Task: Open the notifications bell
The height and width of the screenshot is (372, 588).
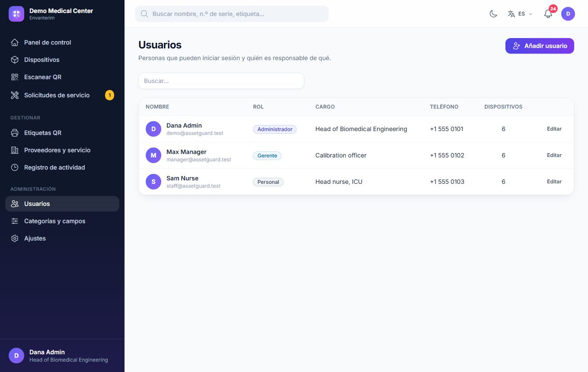Action: (x=548, y=14)
